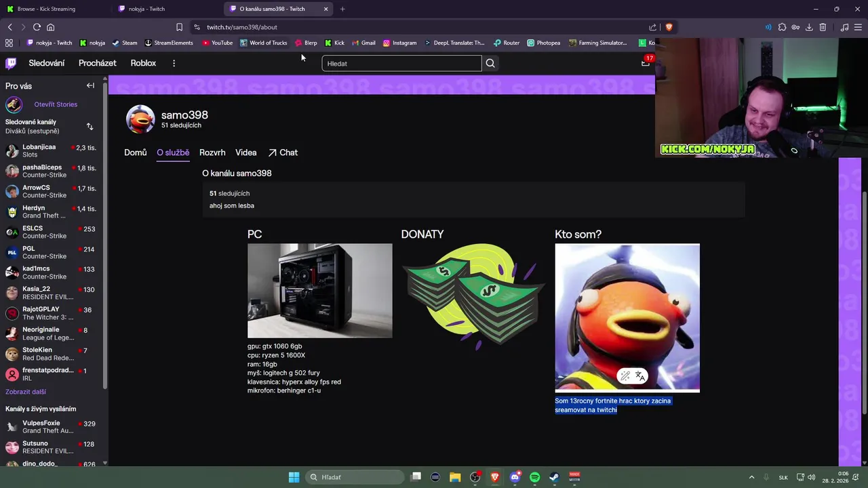Open Discord from the taskbar
868x488 pixels.
[515, 477]
